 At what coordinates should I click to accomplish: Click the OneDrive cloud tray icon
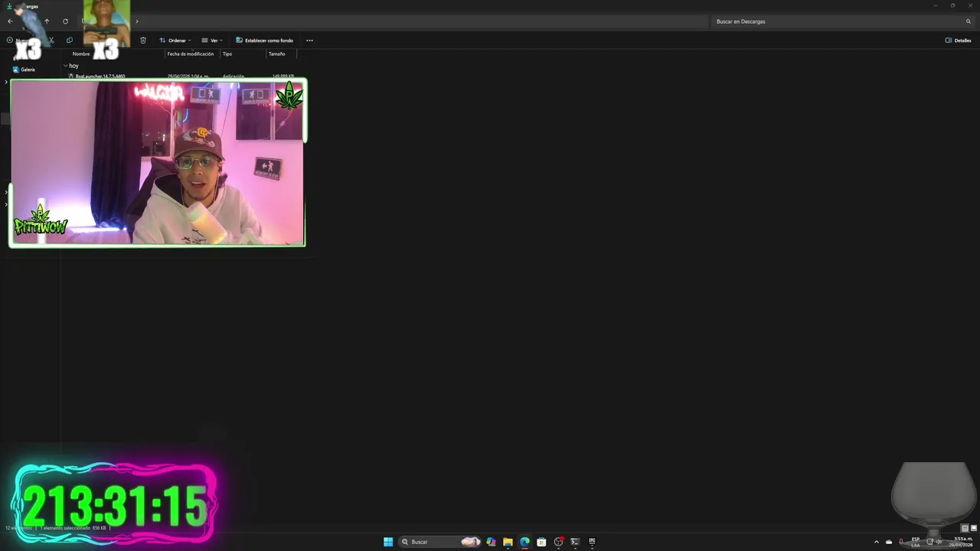[x=889, y=542]
